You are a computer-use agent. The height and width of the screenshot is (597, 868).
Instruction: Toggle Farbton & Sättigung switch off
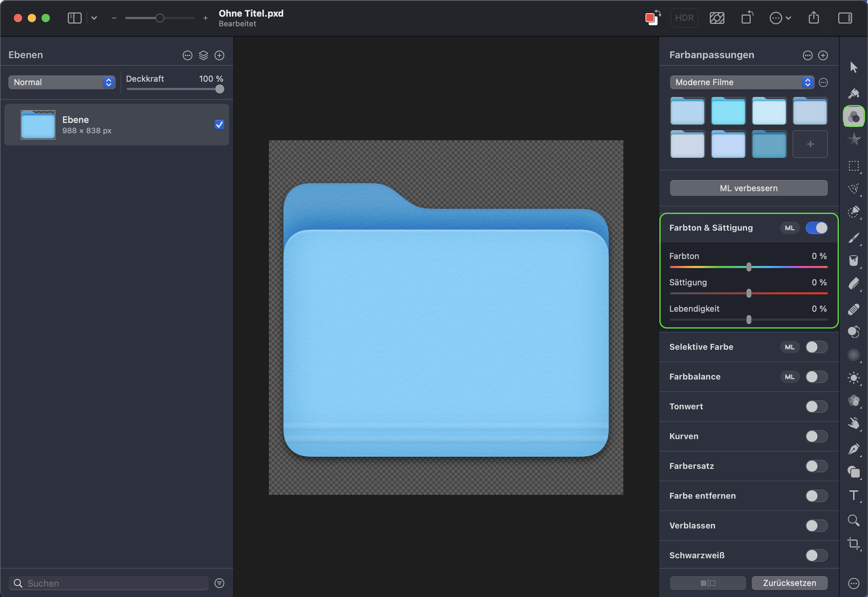[816, 228]
